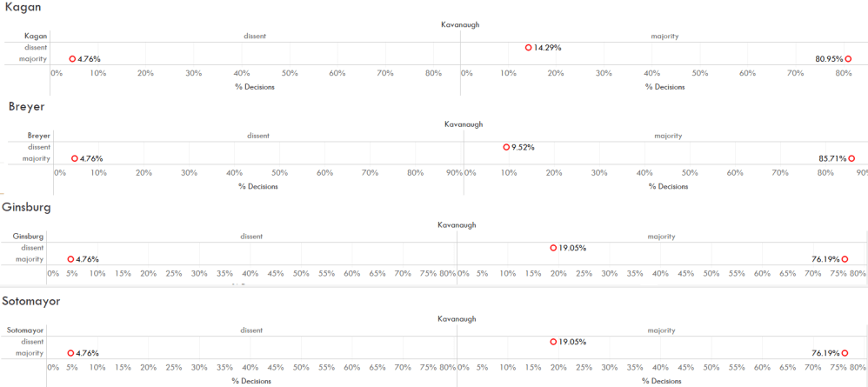This screenshot has height=387, width=868.
Task: Click the 4.76% circle in the Ginsburg chart
Action: 70,259
